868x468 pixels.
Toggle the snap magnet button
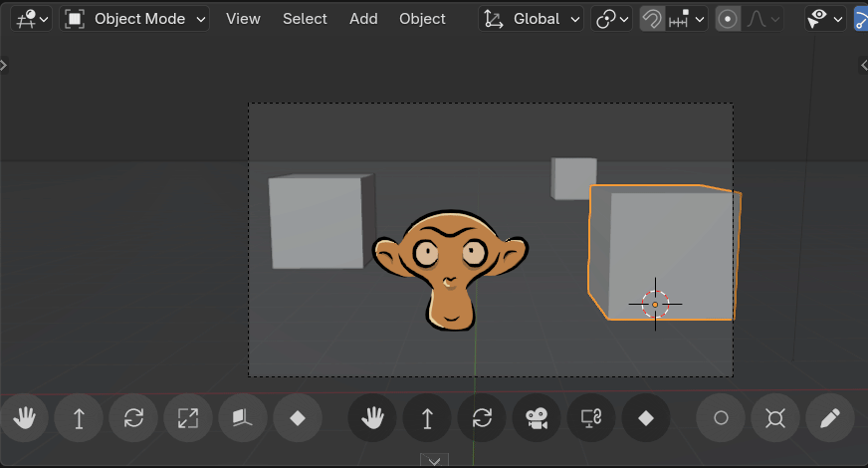(652, 19)
